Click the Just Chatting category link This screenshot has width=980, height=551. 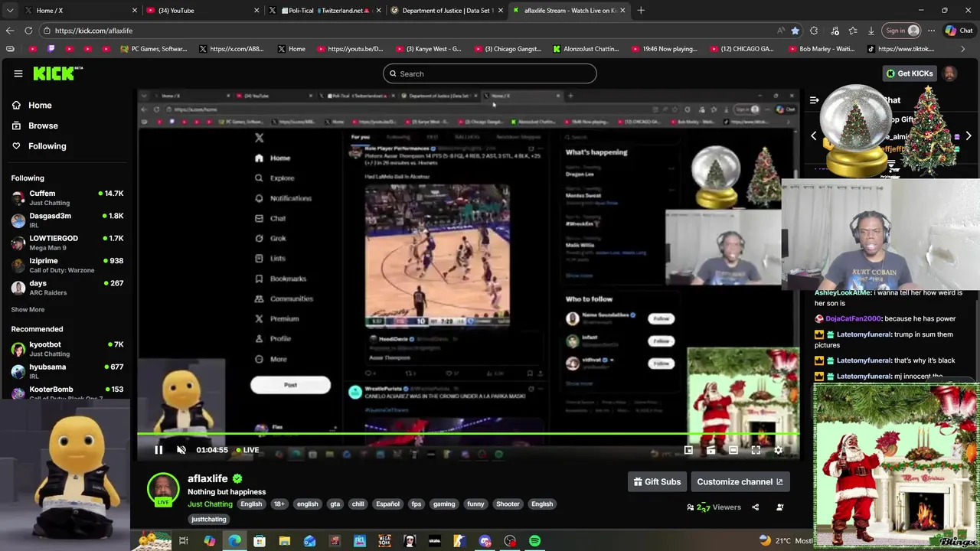[210, 504]
